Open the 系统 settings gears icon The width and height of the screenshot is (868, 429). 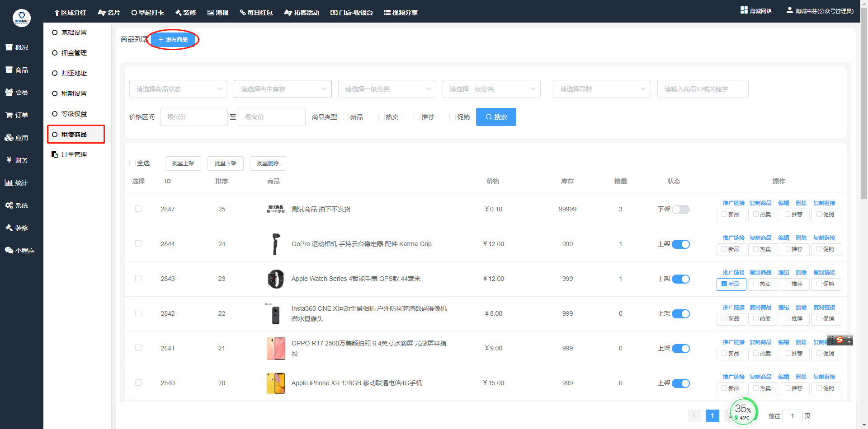9,205
